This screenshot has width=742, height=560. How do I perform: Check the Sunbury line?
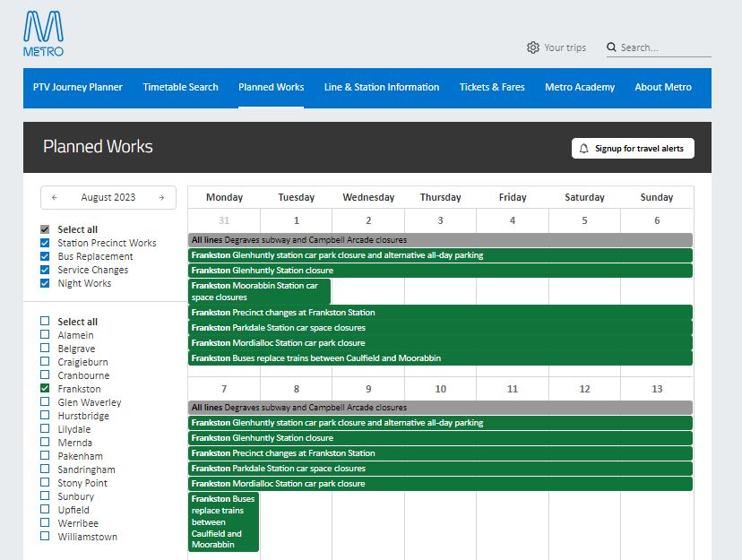[x=45, y=495]
